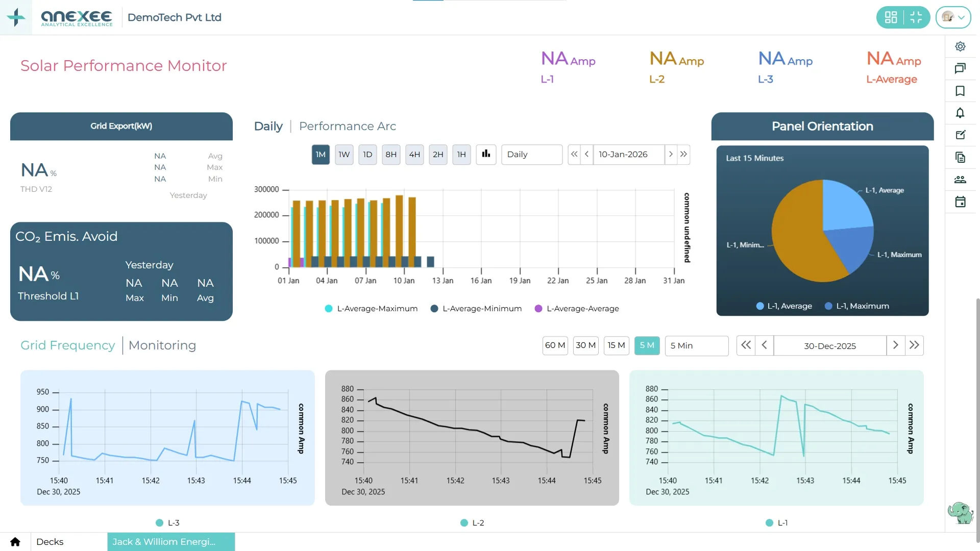Click the next date arrow for Performance Arc

tap(671, 154)
